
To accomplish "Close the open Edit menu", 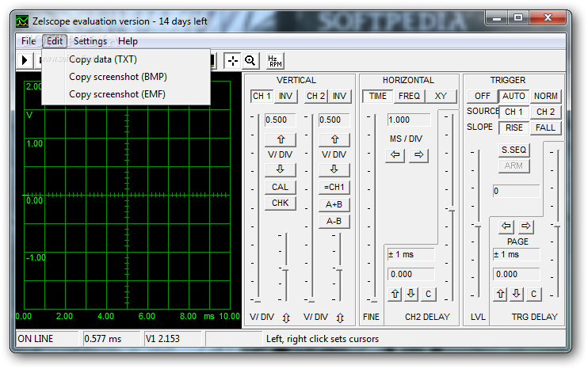I will click(55, 41).
